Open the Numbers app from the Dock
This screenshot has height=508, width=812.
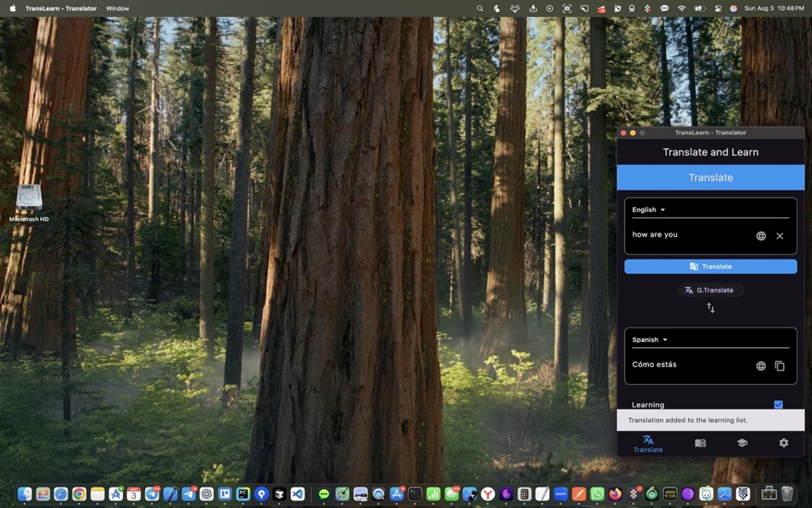[433, 494]
